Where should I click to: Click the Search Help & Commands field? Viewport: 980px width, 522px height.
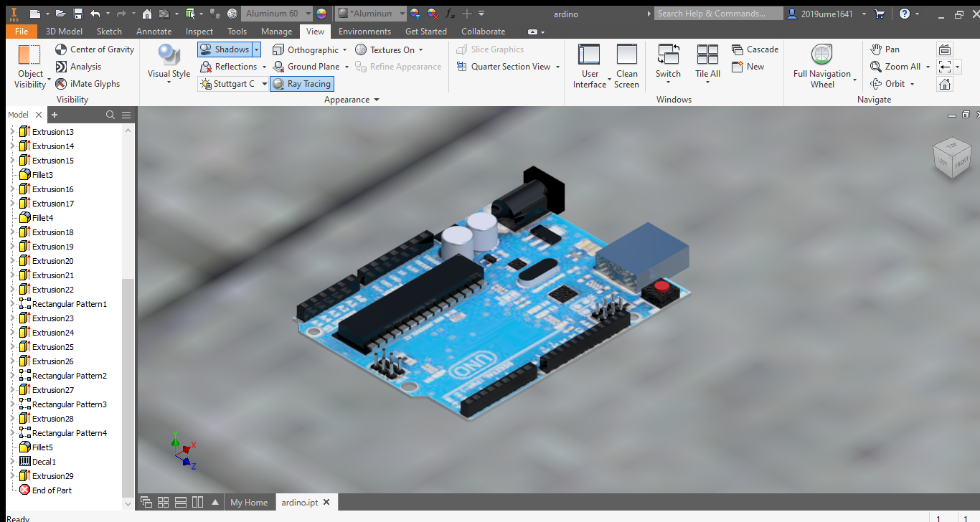719,14
